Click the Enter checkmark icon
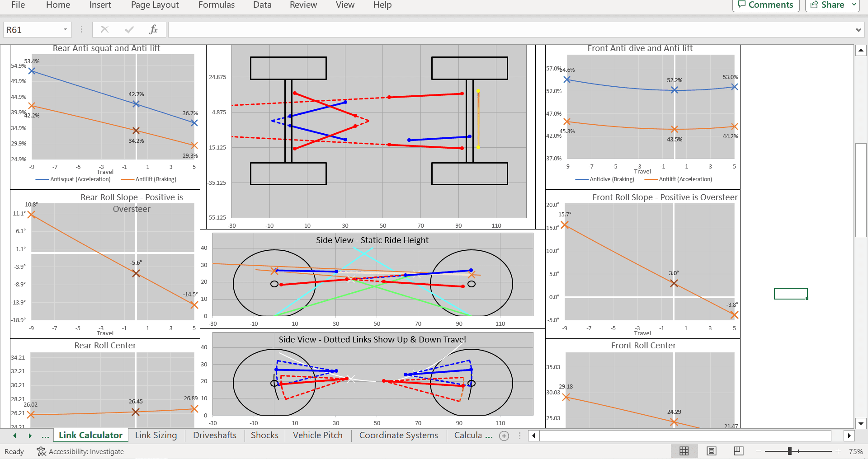The width and height of the screenshot is (868, 459). point(129,30)
